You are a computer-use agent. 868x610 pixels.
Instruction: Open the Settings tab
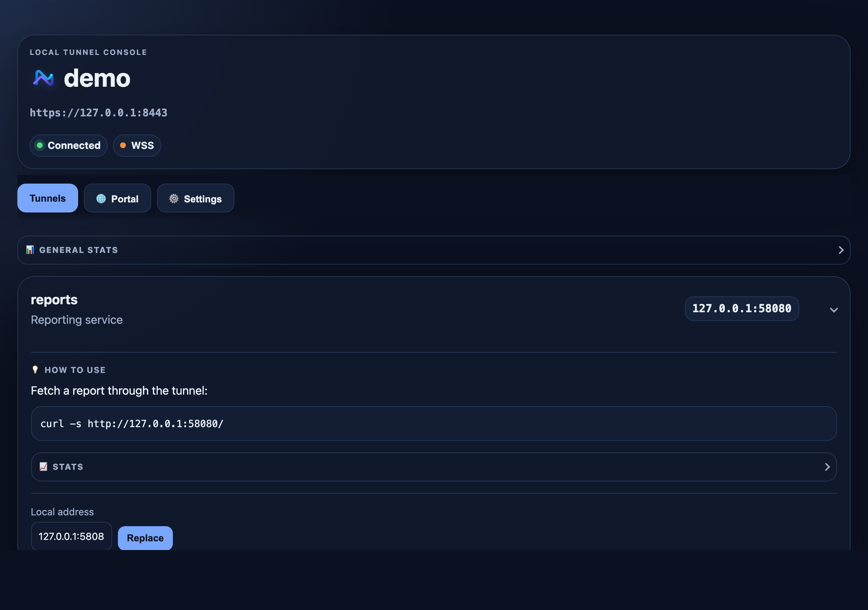pyautogui.click(x=195, y=198)
